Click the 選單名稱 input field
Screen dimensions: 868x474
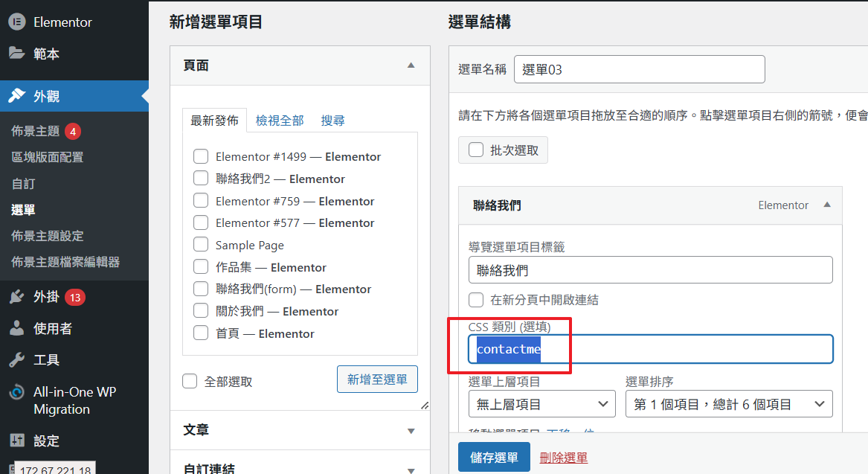click(639, 69)
